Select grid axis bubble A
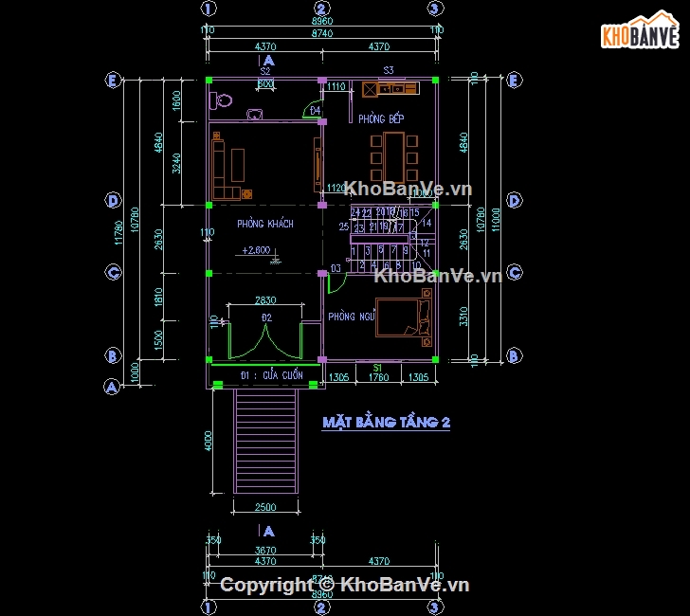 (x=111, y=388)
